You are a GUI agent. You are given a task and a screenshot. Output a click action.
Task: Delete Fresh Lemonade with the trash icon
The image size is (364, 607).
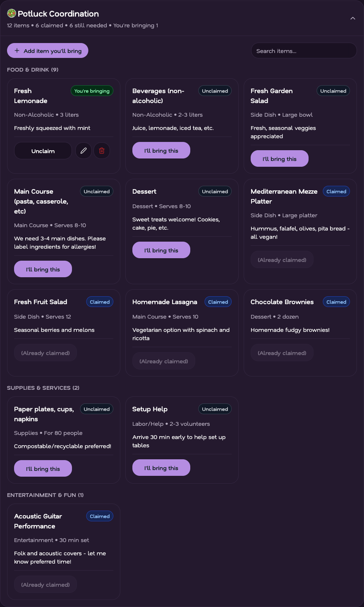pos(102,151)
